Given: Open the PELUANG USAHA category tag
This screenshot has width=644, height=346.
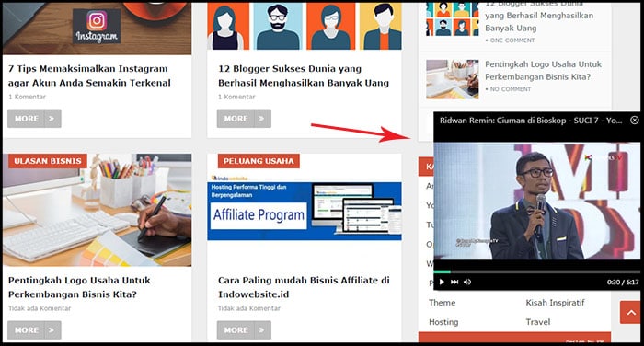Looking at the screenshot, I should 259,161.
